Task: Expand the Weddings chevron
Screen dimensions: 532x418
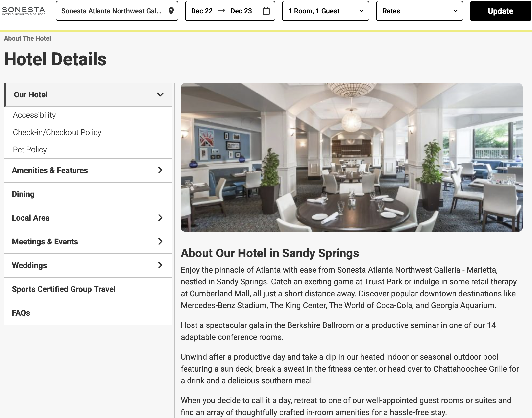Action: 160,265
